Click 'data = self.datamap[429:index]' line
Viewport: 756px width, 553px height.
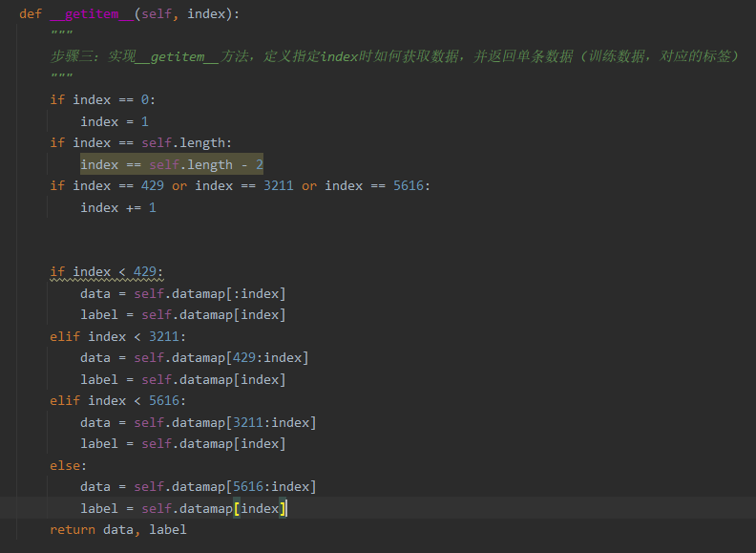195,357
